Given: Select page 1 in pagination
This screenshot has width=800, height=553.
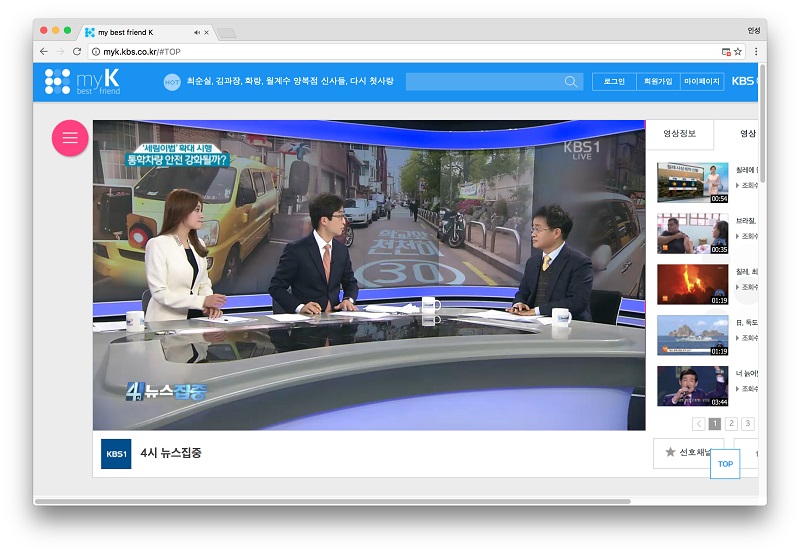Looking at the screenshot, I should point(715,423).
